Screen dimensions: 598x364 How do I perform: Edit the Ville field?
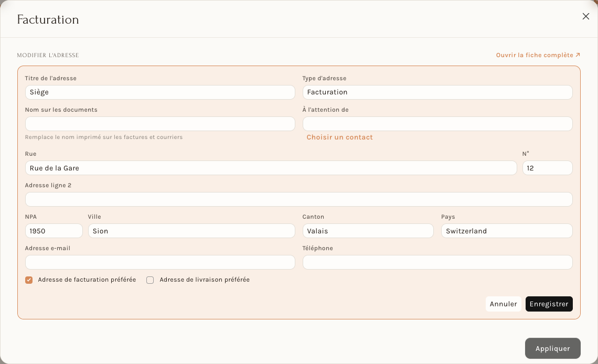[191, 231]
